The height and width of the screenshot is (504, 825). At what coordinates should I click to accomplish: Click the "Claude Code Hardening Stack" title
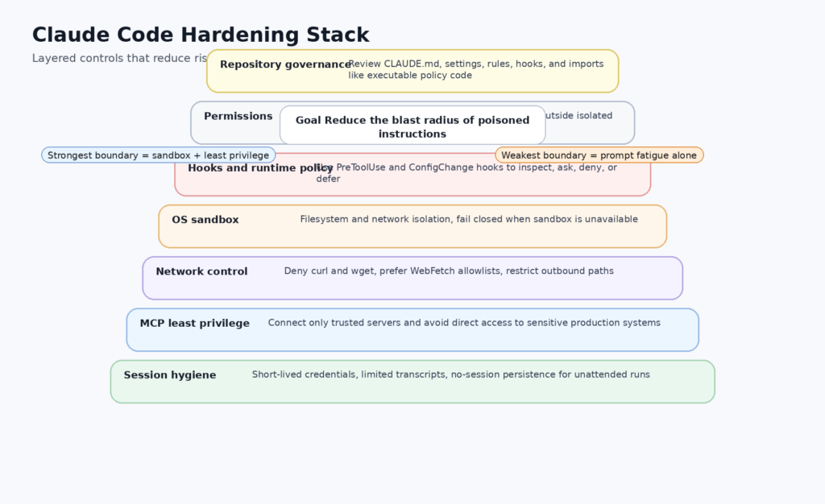[201, 35]
